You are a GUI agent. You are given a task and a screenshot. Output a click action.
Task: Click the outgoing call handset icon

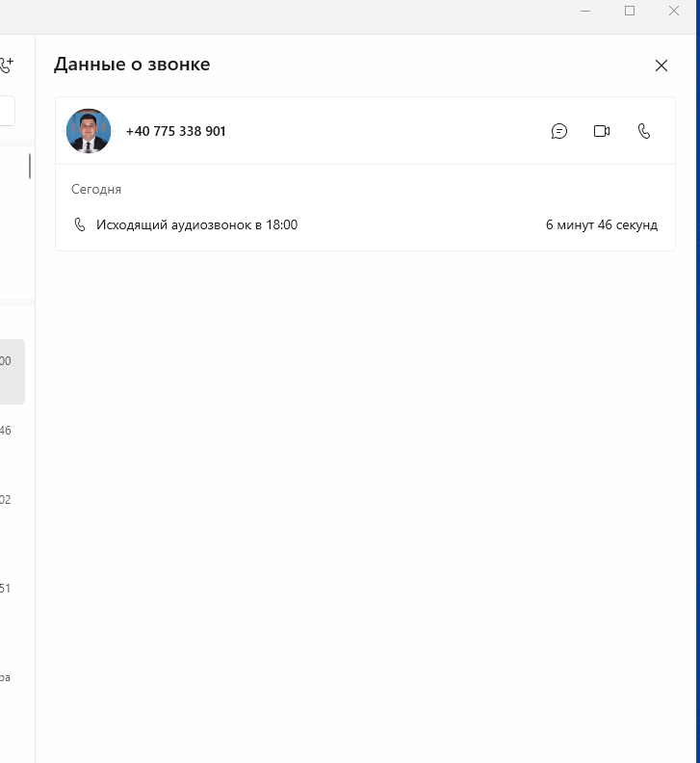[79, 224]
